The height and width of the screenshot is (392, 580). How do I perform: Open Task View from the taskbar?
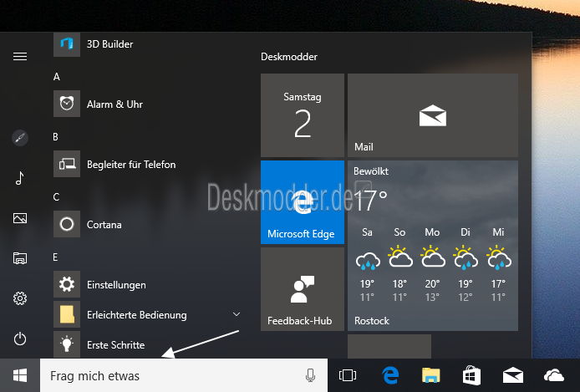pos(348,375)
